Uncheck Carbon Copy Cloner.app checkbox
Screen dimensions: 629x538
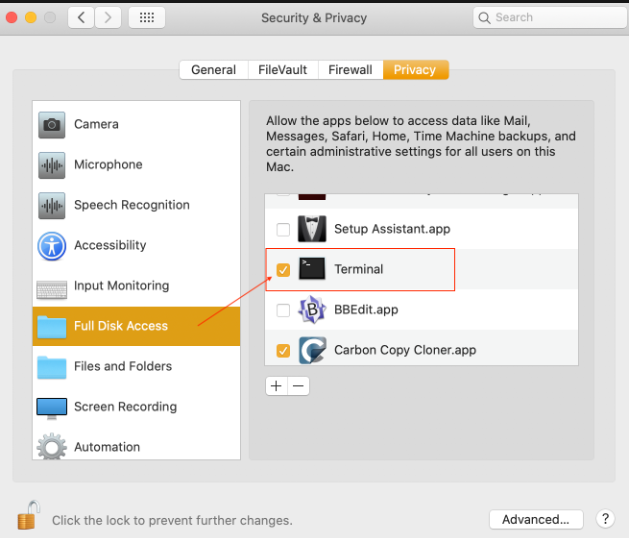point(283,351)
